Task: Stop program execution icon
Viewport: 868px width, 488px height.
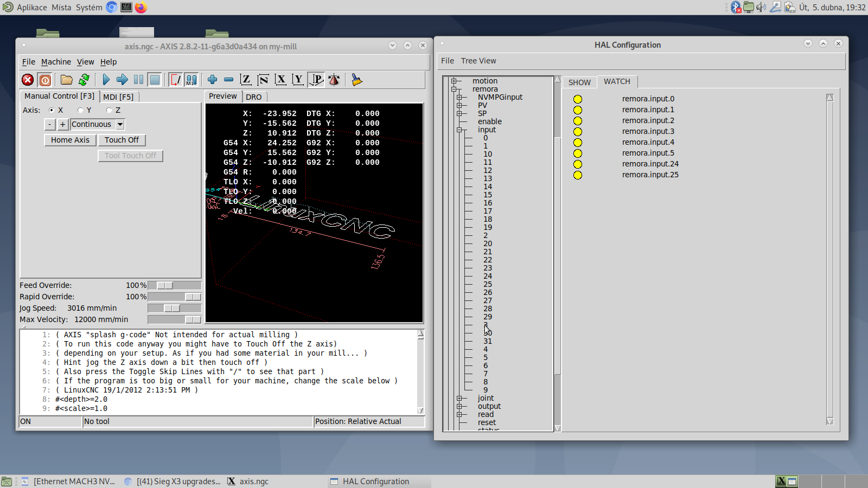Action: [155, 80]
